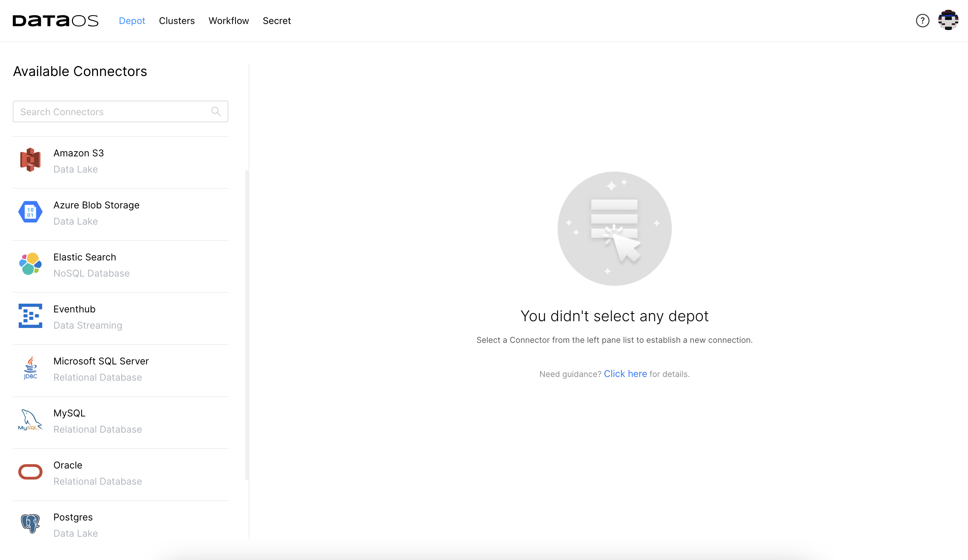Click the DataOS logo

tap(55, 21)
